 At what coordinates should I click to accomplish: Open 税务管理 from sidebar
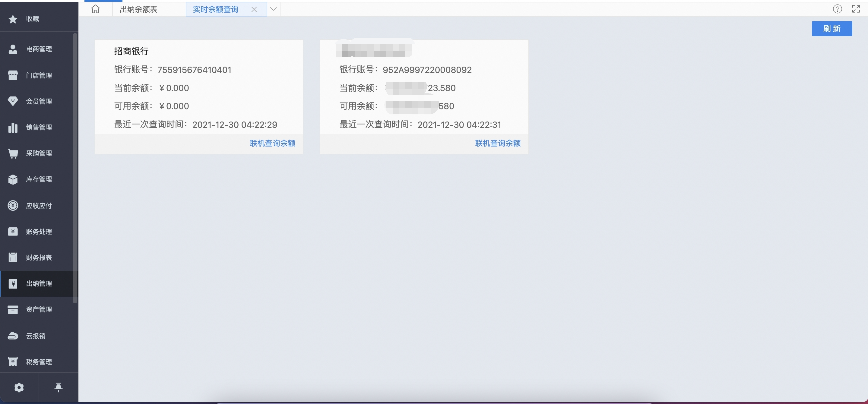tap(39, 361)
